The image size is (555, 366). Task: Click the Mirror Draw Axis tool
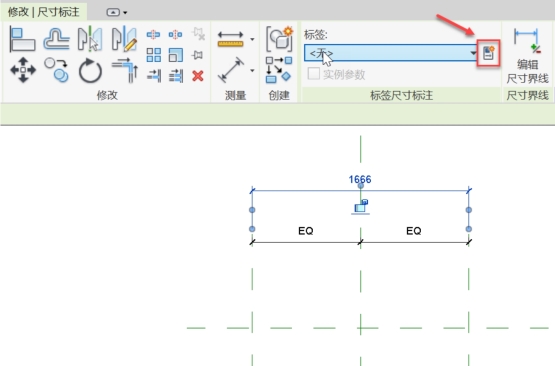tap(124, 38)
